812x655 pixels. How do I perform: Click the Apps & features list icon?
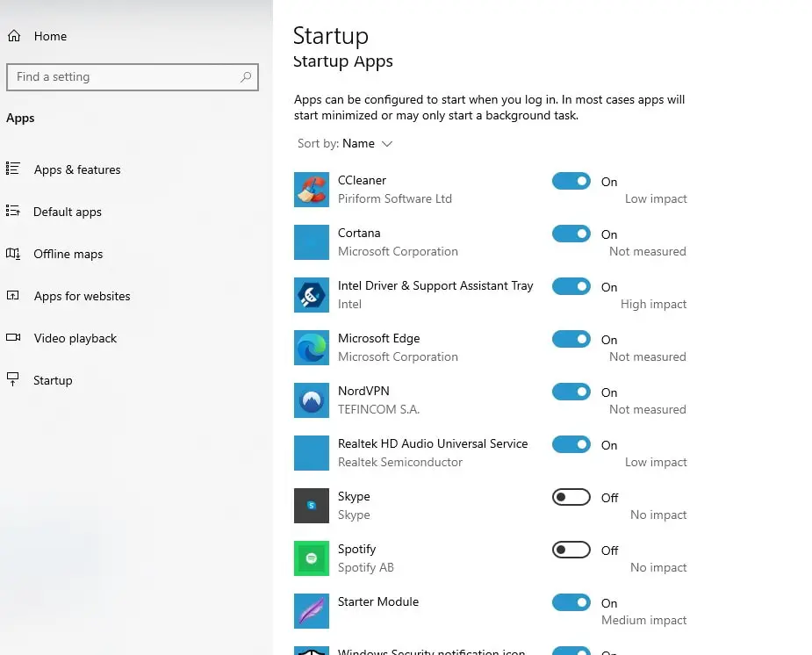[13, 169]
